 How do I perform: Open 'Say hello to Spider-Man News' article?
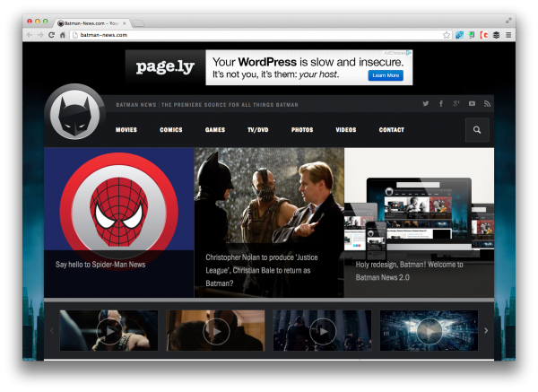(100, 265)
